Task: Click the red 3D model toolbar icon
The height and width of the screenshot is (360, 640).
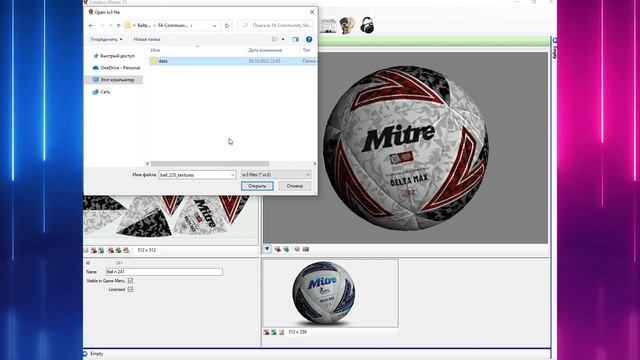Action: pyautogui.click(x=278, y=249)
